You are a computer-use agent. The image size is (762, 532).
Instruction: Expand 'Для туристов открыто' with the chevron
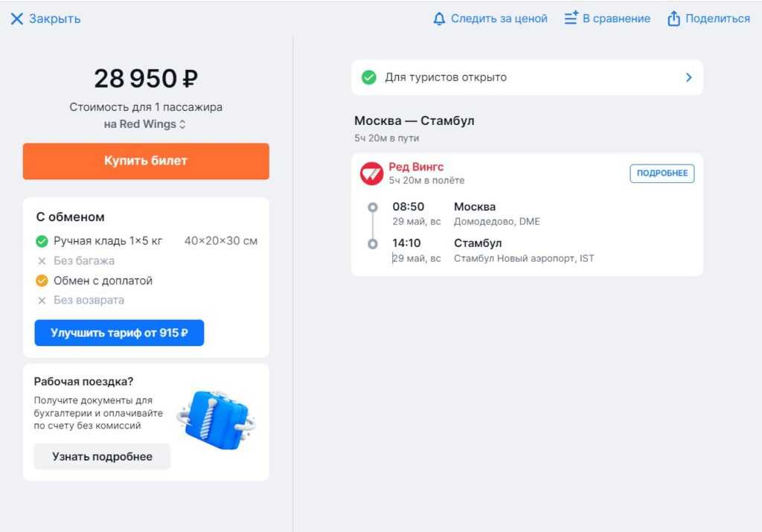click(688, 77)
